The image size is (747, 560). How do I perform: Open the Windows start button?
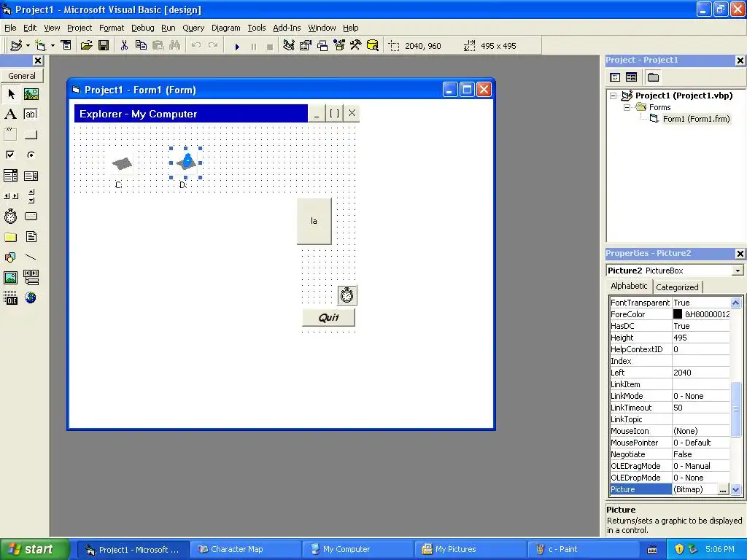tap(34, 549)
